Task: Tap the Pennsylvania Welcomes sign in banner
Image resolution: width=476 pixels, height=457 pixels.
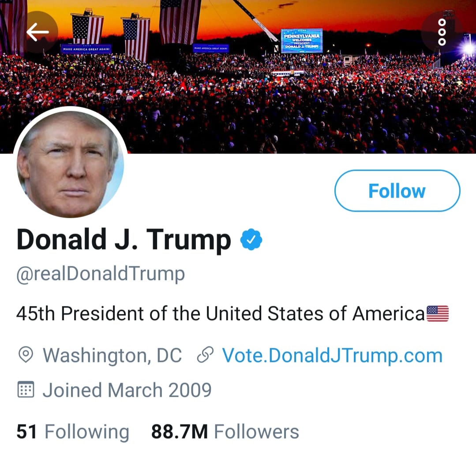Action: coord(302,41)
